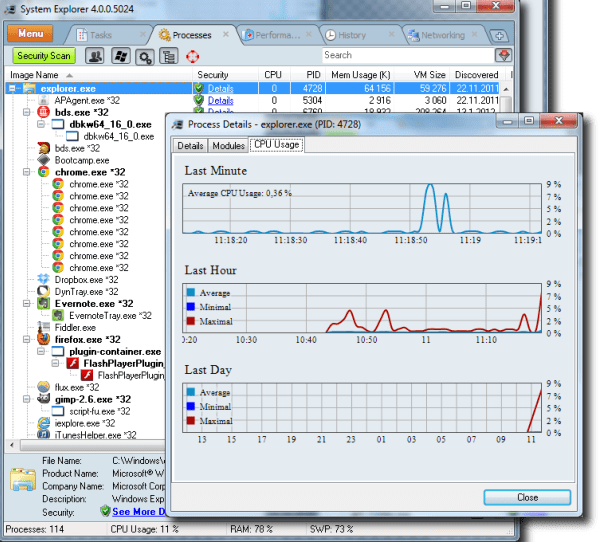The image size is (600, 542).
Task: Click the Last Hour Minimal blue swatch
Action: click(191, 307)
